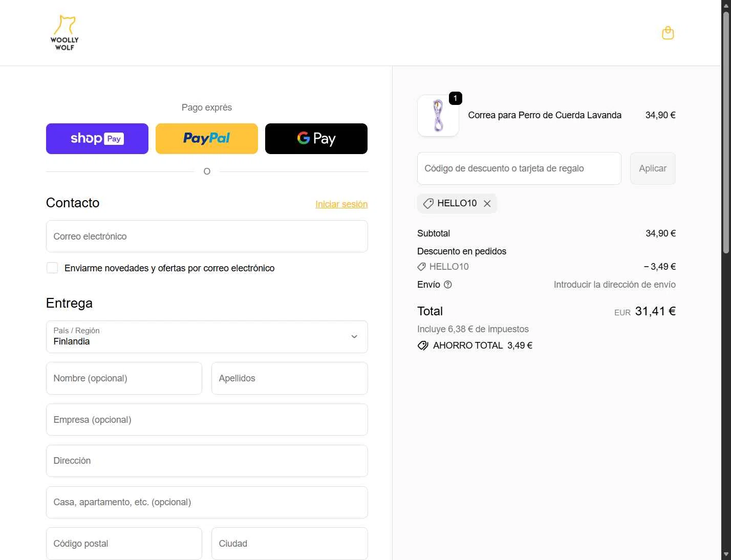The height and width of the screenshot is (560, 731).
Task: Click the Aplicar discount button
Action: pyautogui.click(x=653, y=168)
